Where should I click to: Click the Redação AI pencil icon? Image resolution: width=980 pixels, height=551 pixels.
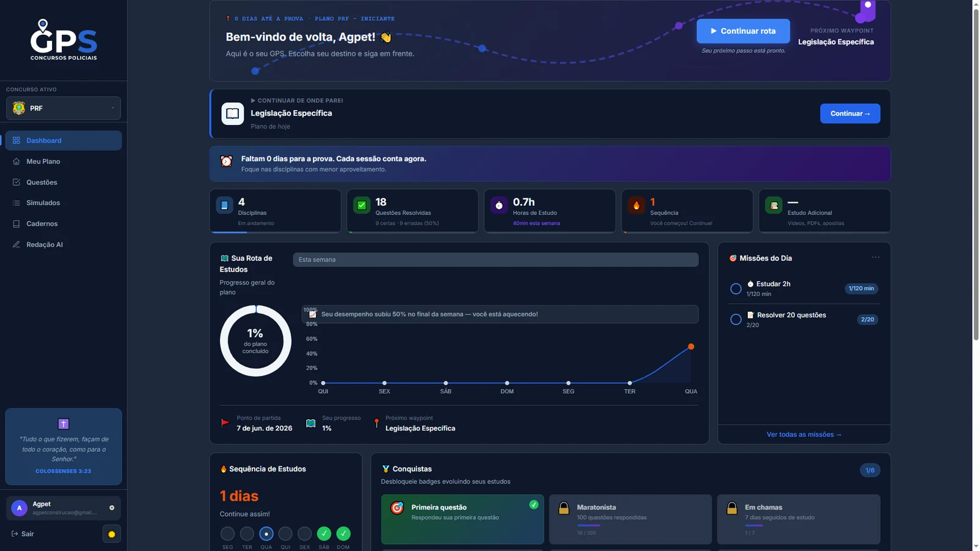tap(17, 244)
